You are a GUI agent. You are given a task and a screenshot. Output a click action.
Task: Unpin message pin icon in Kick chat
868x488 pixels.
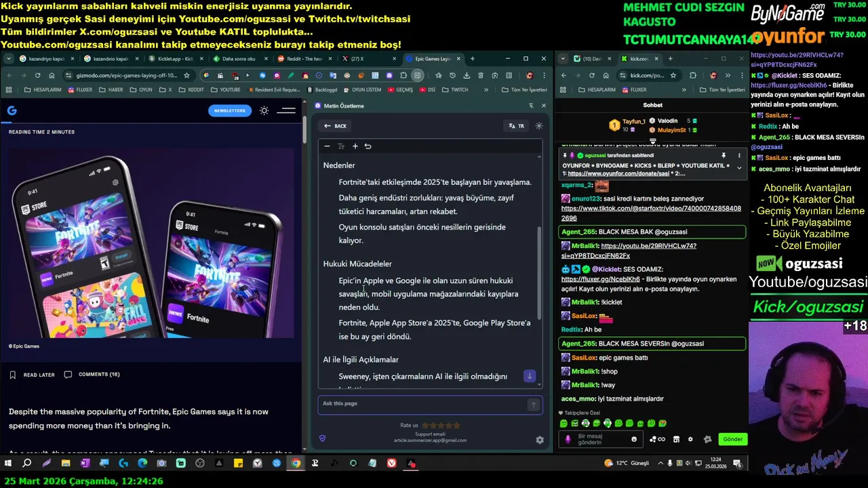click(x=724, y=155)
